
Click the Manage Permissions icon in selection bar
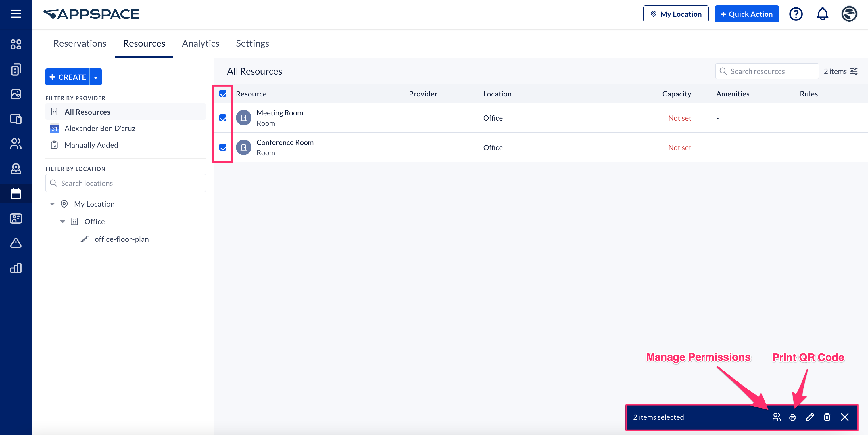[x=776, y=417]
